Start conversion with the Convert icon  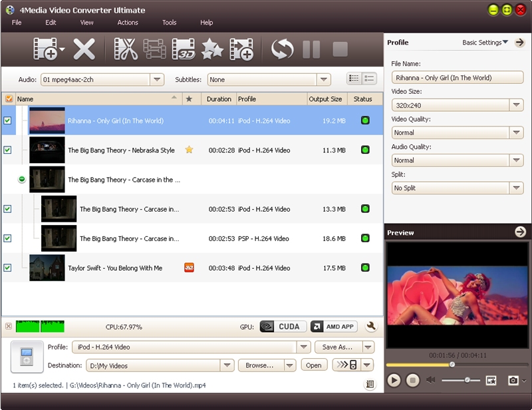[282, 49]
